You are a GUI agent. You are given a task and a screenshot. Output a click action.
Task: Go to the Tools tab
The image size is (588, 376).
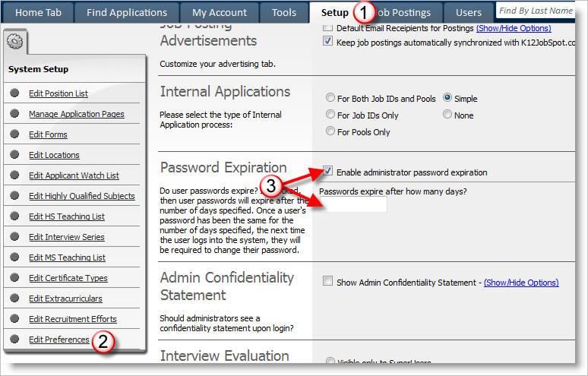(284, 13)
